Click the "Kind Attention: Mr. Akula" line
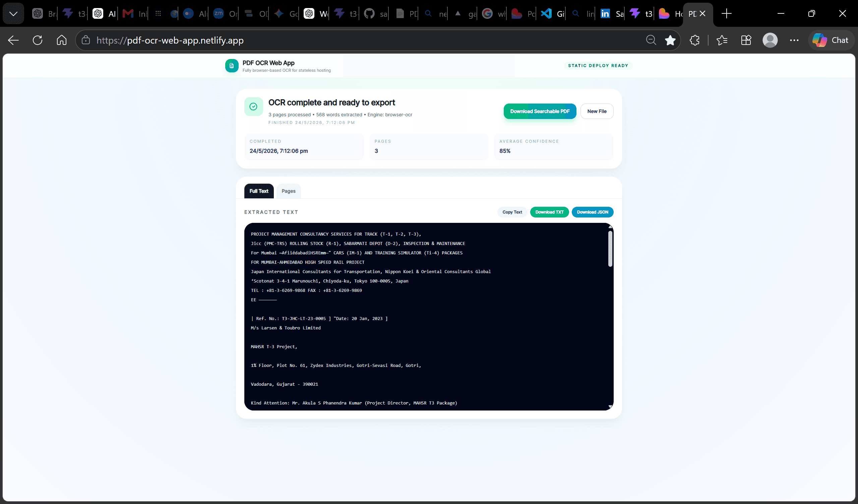The height and width of the screenshot is (504, 858). click(x=354, y=403)
